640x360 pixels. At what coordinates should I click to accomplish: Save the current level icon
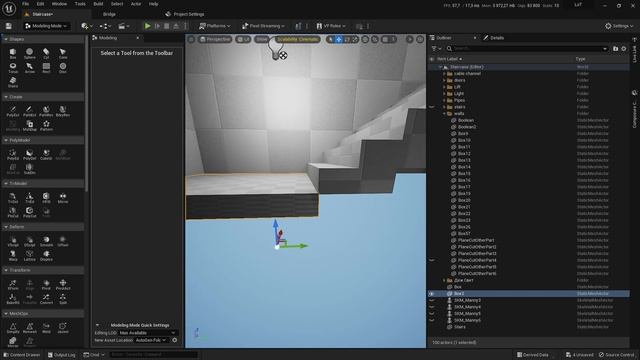click(x=8, y=26)
